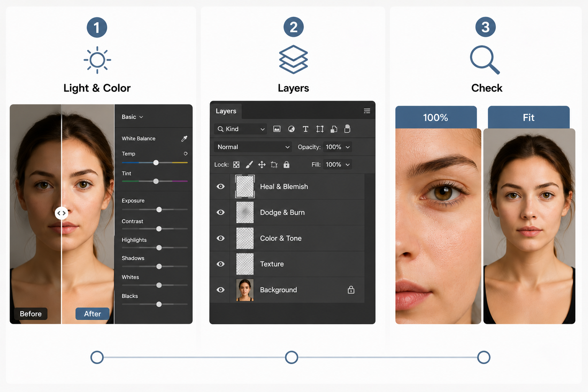Click the first timeline step marker
Screen dimensions: 588x392
pos(97,357)
